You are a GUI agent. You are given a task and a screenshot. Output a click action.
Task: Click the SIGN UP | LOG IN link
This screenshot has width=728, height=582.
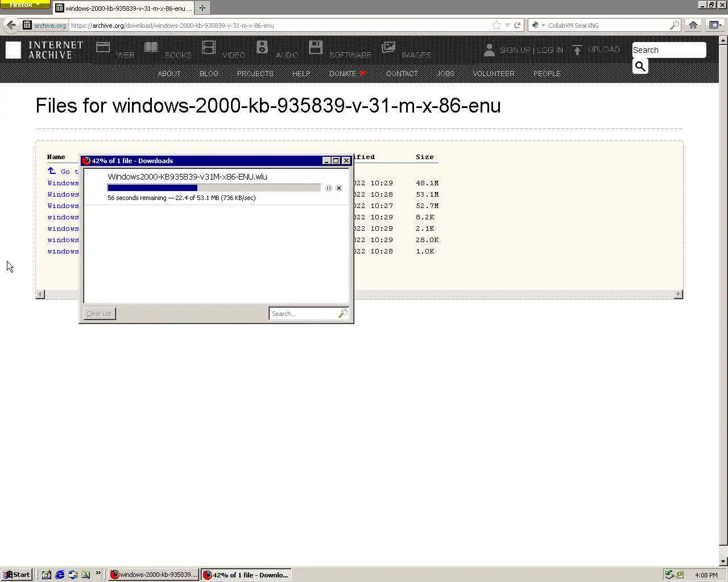[531, 50]
